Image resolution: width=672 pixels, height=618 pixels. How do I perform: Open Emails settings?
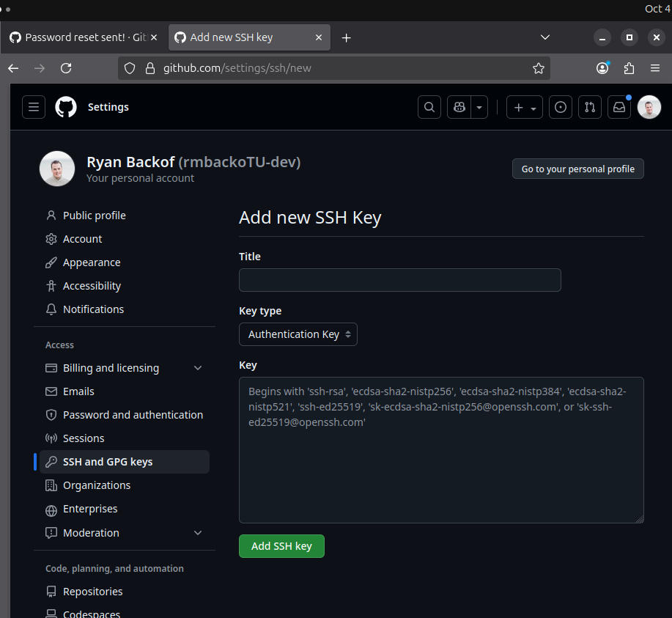[125, 391]
